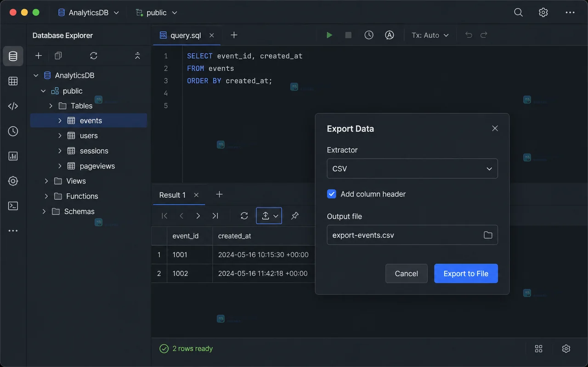The height and width of the screenshot is (367, 588).
Task: Change the Tx: Auto transaction mode
Action: pyautogui.click(x=430, y=35)
